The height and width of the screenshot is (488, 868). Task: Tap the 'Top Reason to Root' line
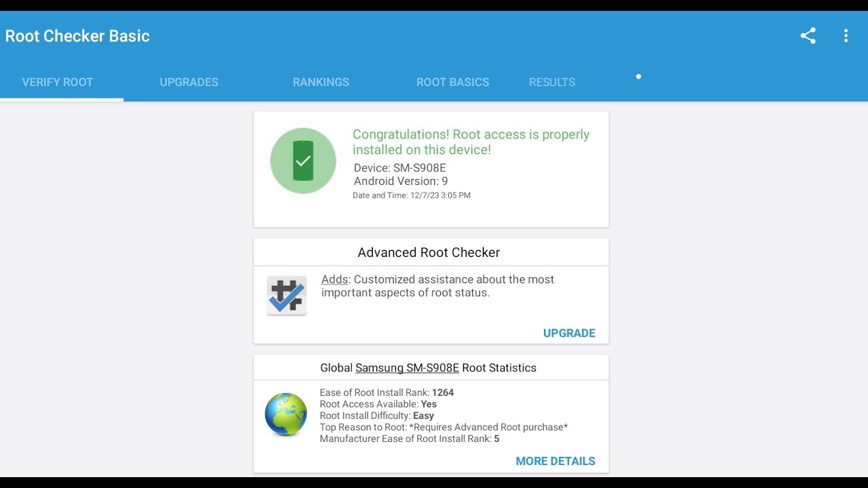pos(443,427)
